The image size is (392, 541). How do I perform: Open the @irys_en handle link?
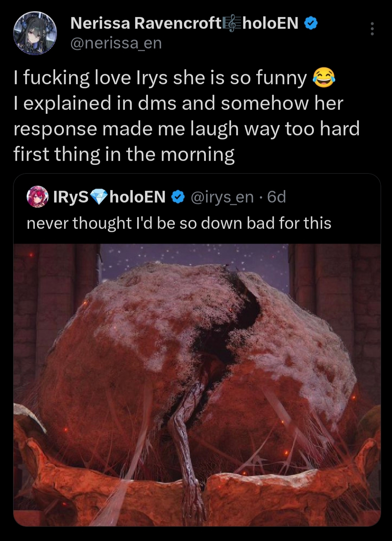point(222,197)
